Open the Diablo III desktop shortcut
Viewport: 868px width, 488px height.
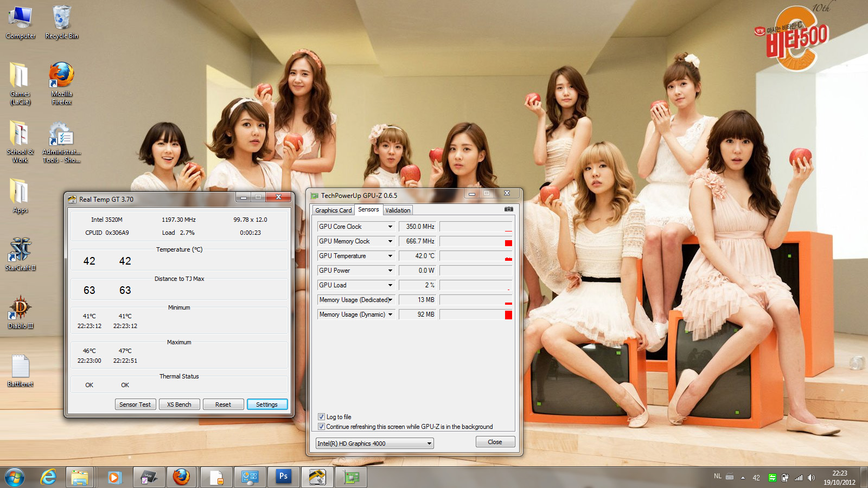(21, 309)
